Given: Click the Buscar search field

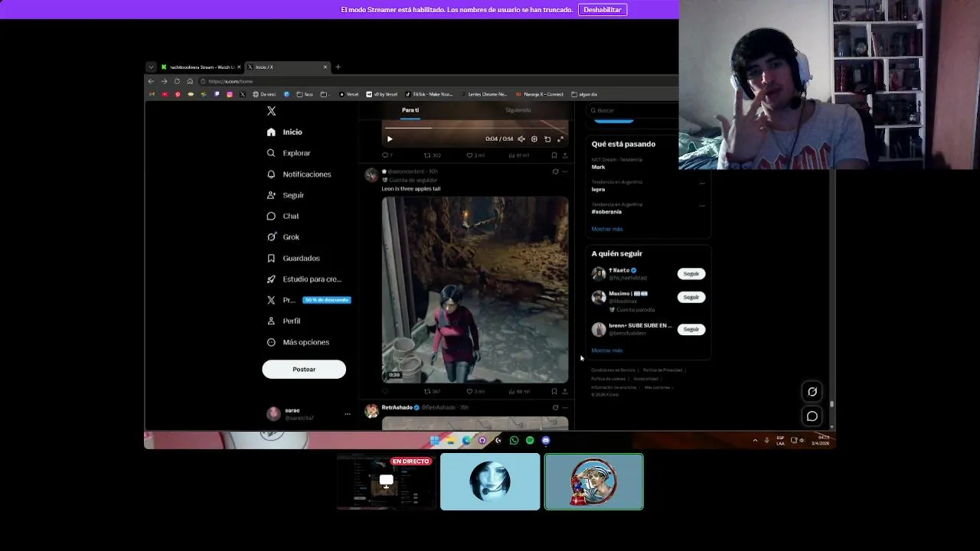Looking at the screenshot, I should (x=632, y=110).
